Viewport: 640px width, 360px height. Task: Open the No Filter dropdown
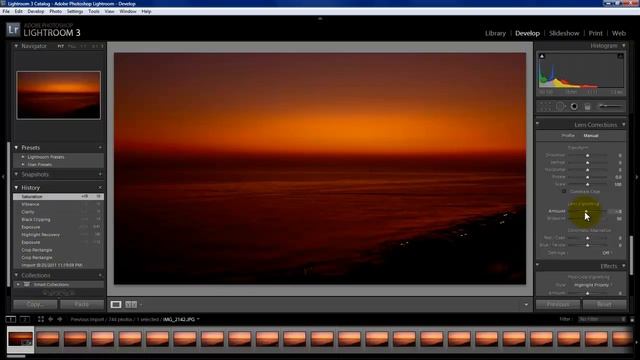point(602,319)
